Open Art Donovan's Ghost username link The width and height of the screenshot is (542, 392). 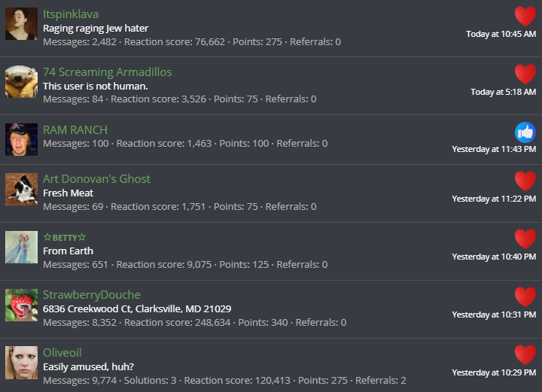click(96, 179)
